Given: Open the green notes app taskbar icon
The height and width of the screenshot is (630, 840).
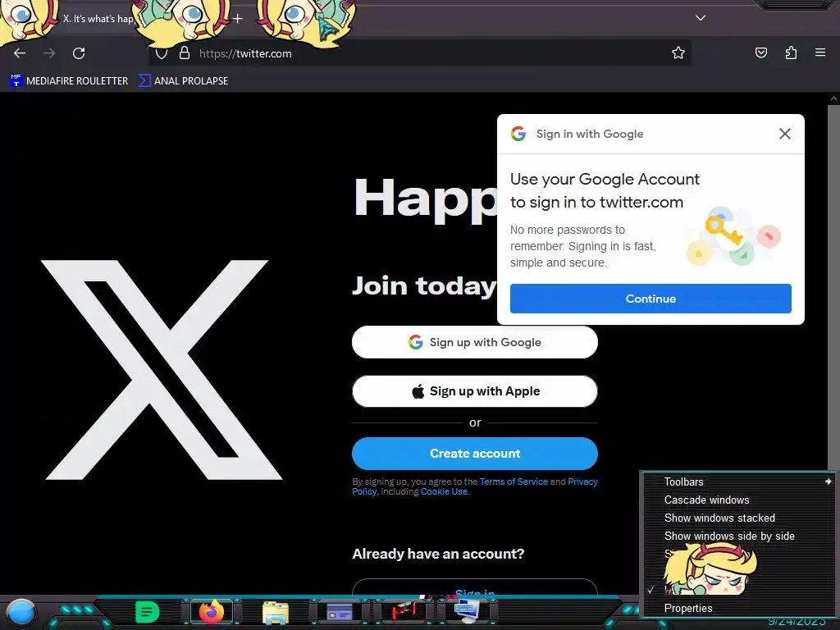Looking at the screenshot, I should [x=147, y=611].
